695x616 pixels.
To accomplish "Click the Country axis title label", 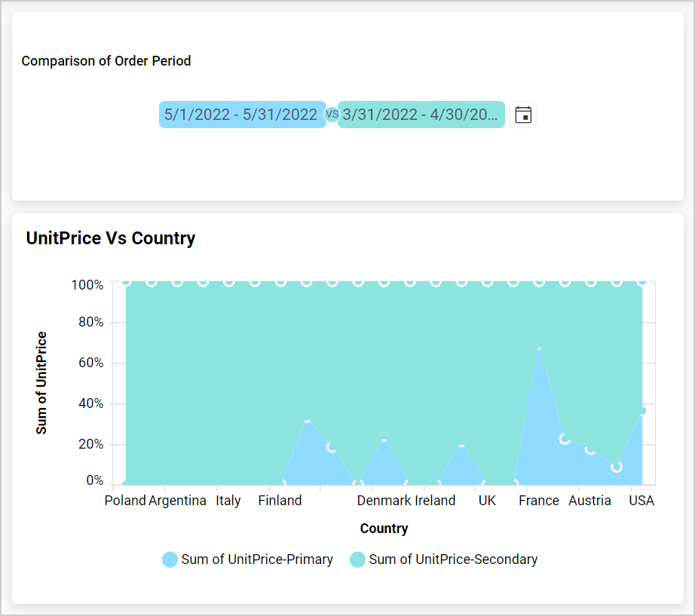I will click(x=384, y=529).
